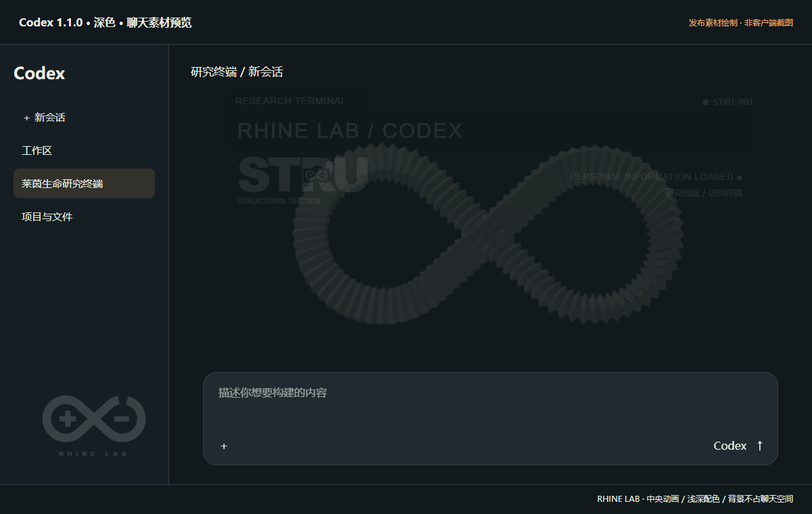Click the RHINE LAB / CODEX heading
The height and width of the screenshot is (514, 812).
coord(350,131)
